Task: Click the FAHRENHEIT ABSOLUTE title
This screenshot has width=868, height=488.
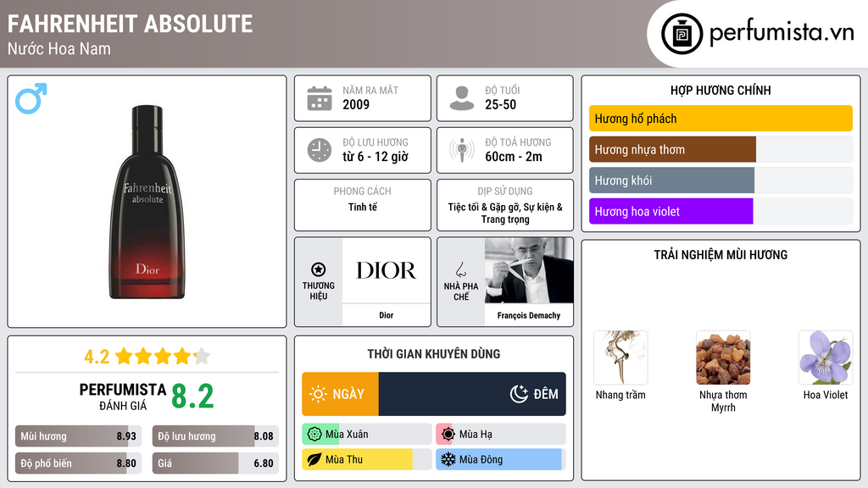Action: (x=130, y=24)
